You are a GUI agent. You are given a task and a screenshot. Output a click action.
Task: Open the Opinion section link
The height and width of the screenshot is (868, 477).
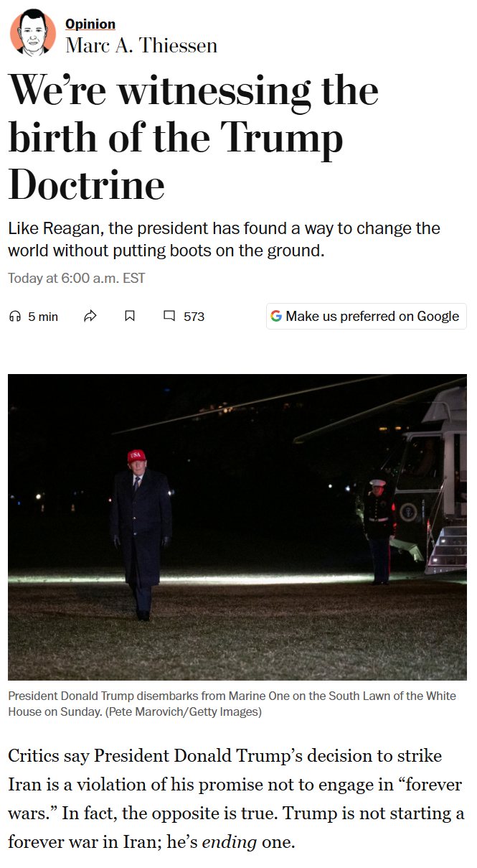point(90,24)
